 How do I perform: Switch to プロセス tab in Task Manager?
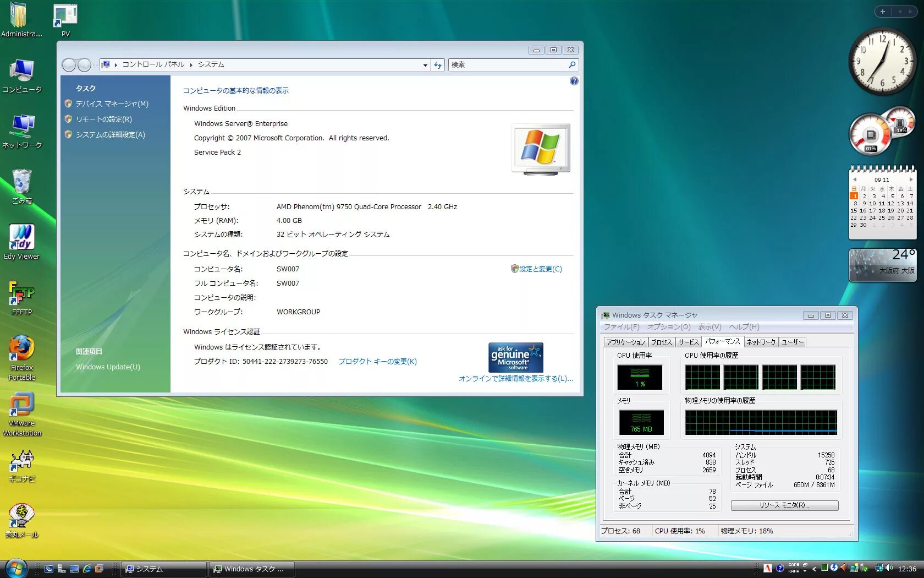662,342
